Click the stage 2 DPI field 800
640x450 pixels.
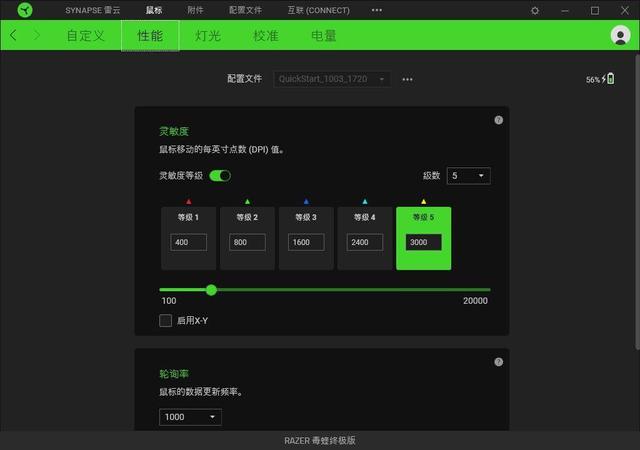point(247,242)
